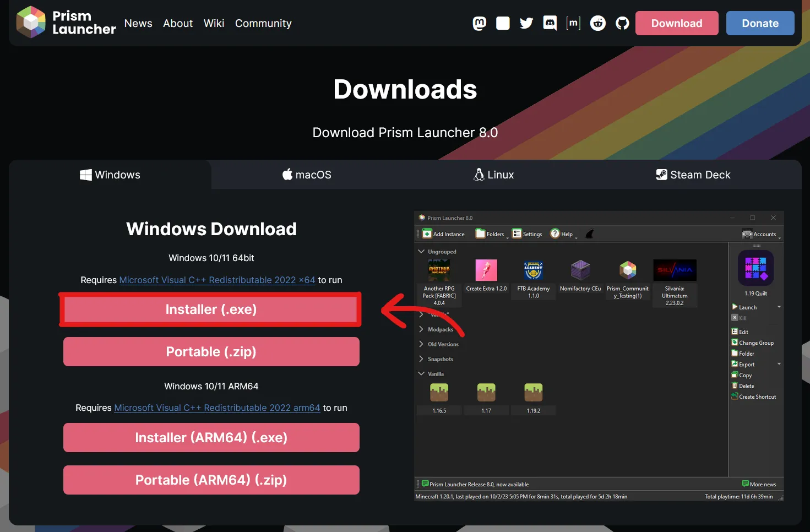The height and width of the screenshot is (532, 810).
Task: Click Kill in the instance sidebar
Action: (740, 318)
